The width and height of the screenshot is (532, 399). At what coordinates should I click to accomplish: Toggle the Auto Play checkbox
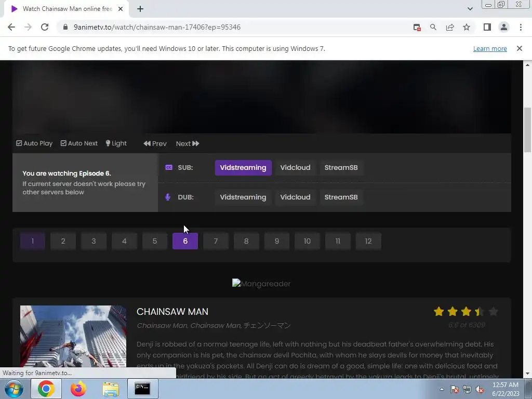(x=34, y=143)
